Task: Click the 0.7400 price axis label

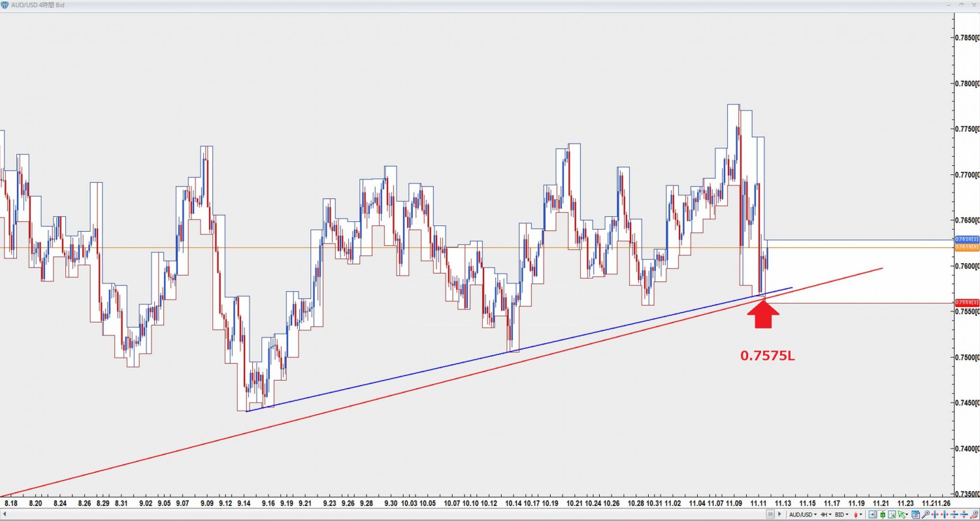Action: pyautogui.click(x=967, y=449)
